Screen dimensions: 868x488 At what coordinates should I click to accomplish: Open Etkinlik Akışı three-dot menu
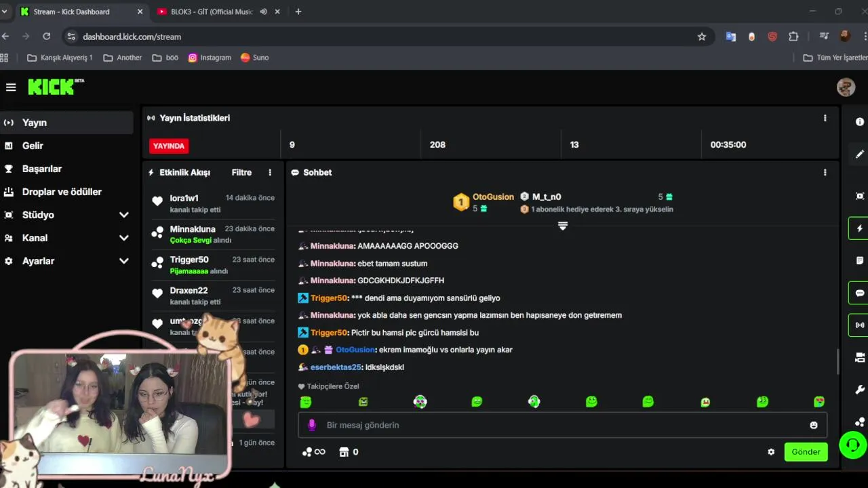[x=270, y=173]
